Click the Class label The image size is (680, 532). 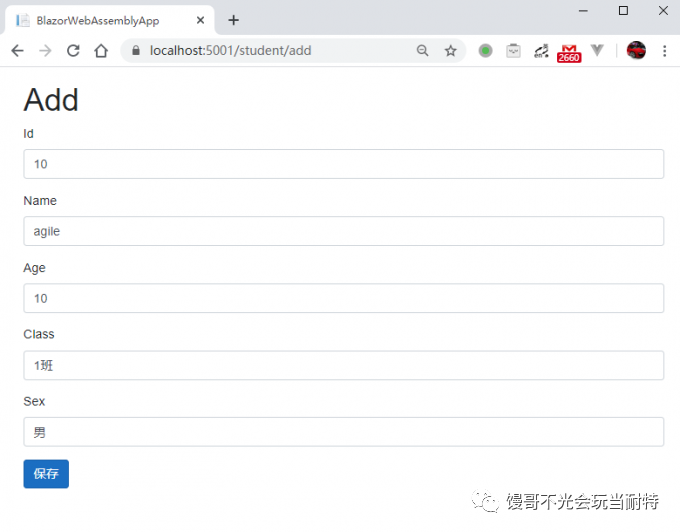coord(39,334)
